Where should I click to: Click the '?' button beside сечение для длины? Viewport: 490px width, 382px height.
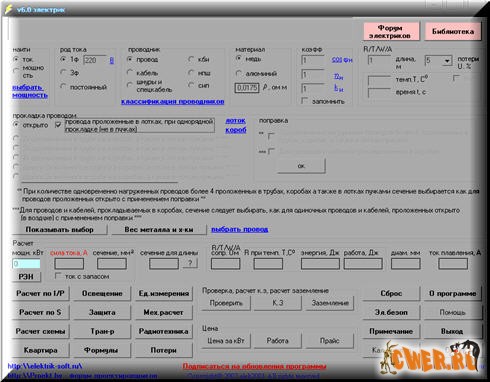click(x=190, y=263)
